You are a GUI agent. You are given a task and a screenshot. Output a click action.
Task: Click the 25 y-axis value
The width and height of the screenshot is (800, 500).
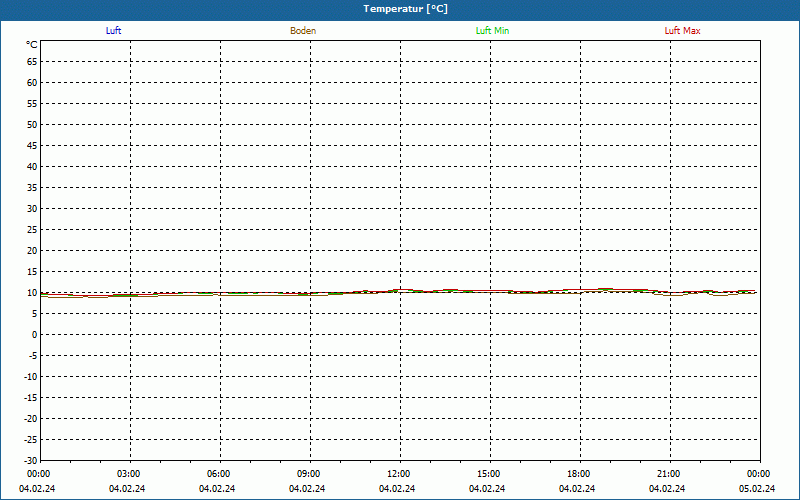coord(32,230)
